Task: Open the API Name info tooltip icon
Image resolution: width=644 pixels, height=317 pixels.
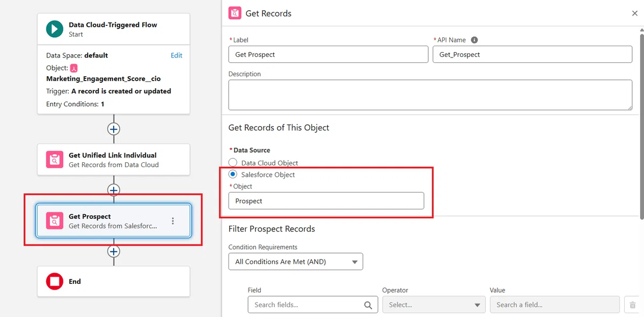Action: (x=474, y=40)
